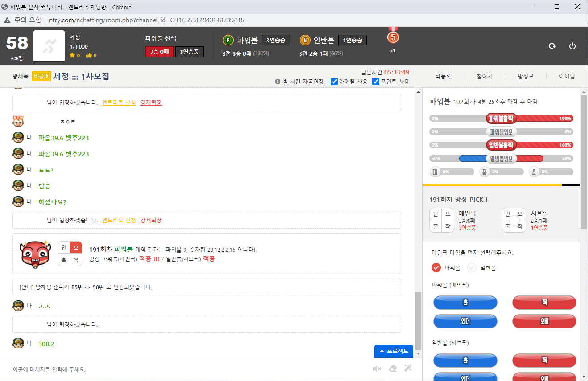
Task: Expand the 프로젝트 panel
Action: [394, 351]
